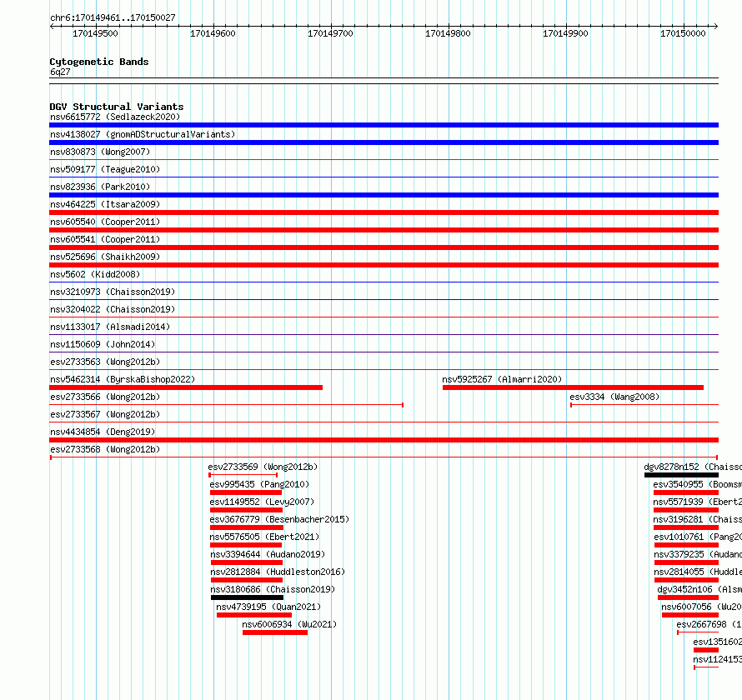Select esv2733567 (Wong2012b) variant label
Viewport: 742px width, 700px height.
pos(105,414)
